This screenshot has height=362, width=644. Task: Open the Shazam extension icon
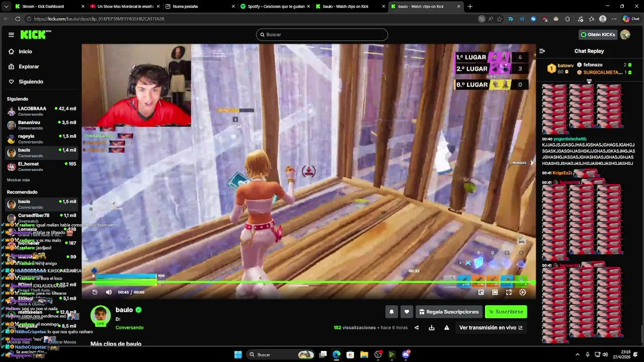tap(533, 19)
